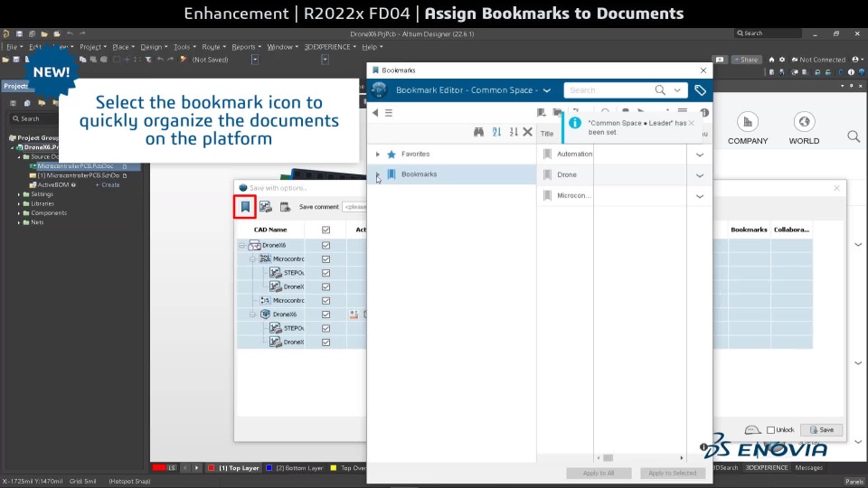The width and height of the screenshot is (868, 488).
Task: Click the Share button in Altium toolbar
Action: (746, 60)
